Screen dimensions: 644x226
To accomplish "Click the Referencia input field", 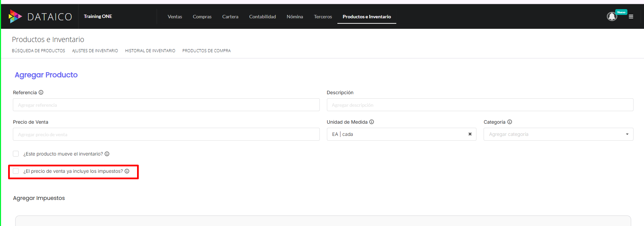I will pos(166,105).
